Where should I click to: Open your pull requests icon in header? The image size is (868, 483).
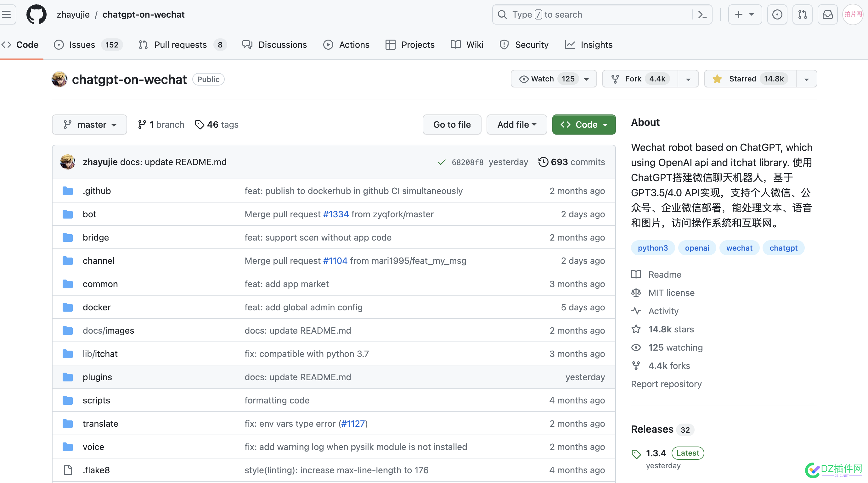pyautogui.click(x=802, y=14)
